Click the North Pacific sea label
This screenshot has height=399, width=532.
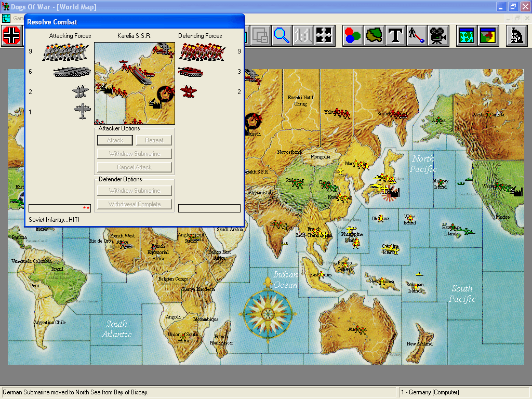click(x=423, y=164)
